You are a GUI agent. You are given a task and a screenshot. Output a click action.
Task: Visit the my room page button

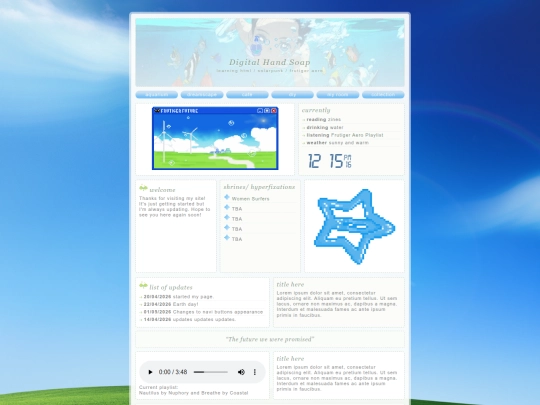[x=338, y=94]
